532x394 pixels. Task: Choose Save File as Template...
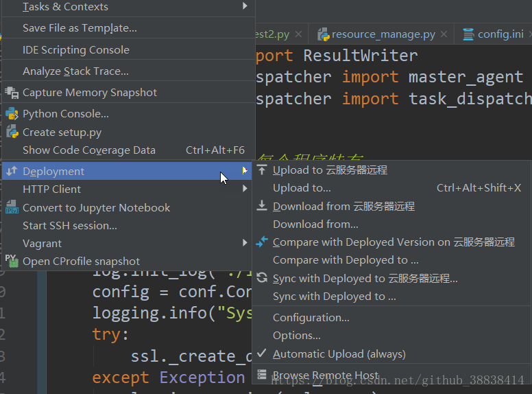point(129,28)
